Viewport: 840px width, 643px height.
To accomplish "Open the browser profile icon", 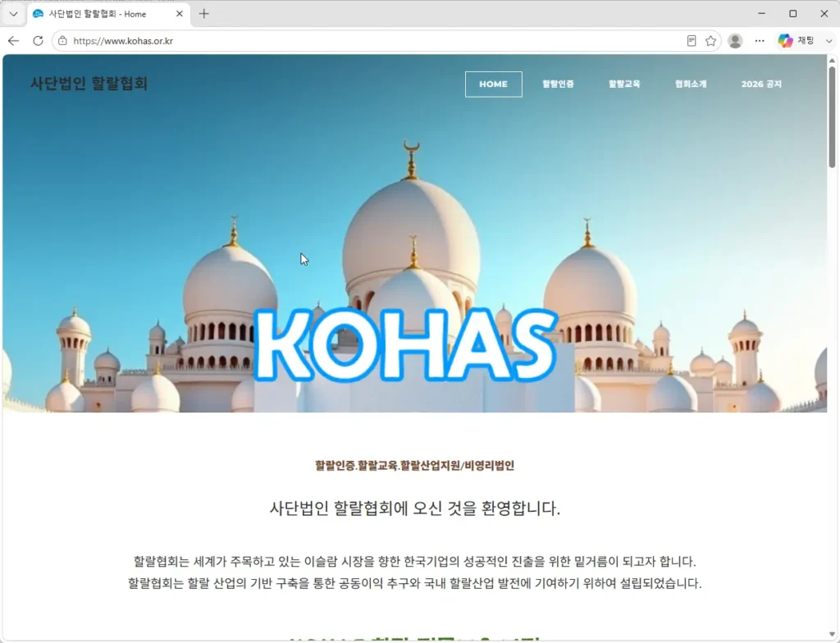I will [x=735, y=41].
